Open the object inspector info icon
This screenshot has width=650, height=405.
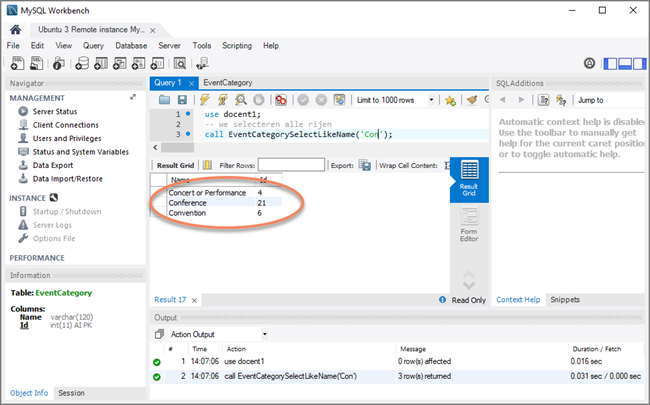pos(58,63)
